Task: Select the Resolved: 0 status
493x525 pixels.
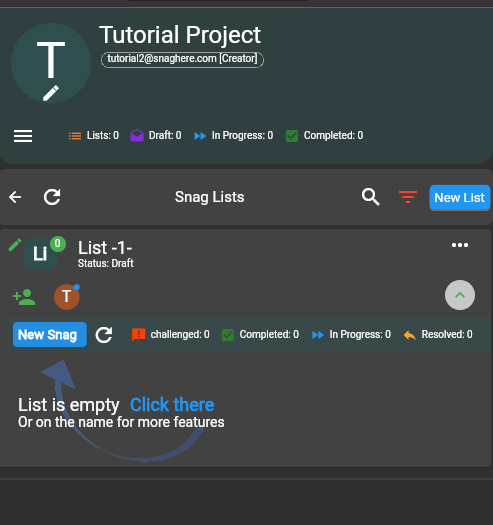Action: coord(438,334)
